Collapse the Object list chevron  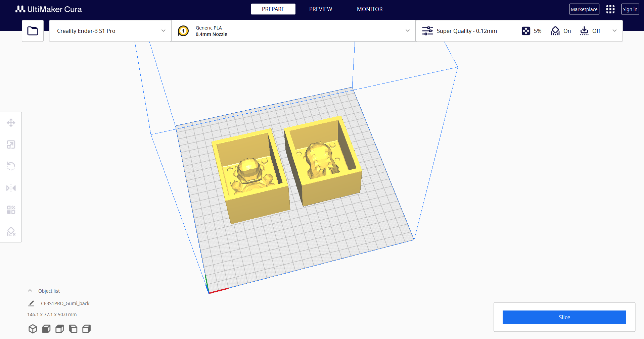[30, 291]
